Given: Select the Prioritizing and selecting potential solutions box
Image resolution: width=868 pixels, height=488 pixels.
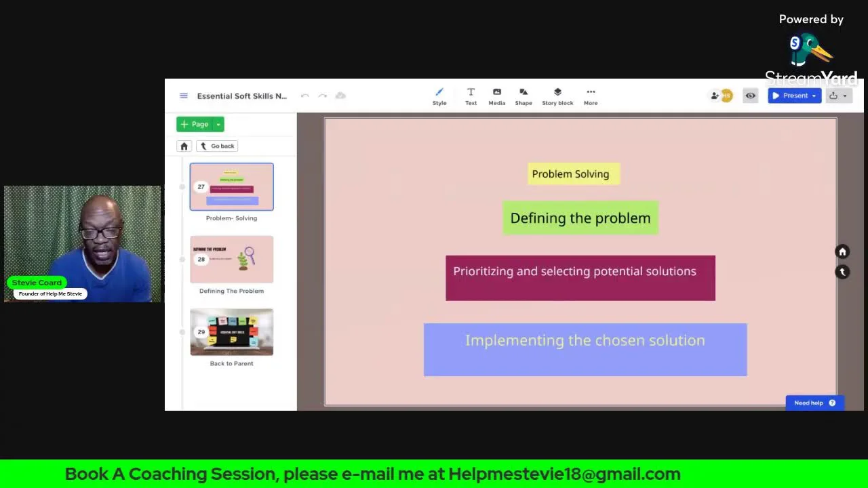Looking at the screenshot, I should coord(580,278).
